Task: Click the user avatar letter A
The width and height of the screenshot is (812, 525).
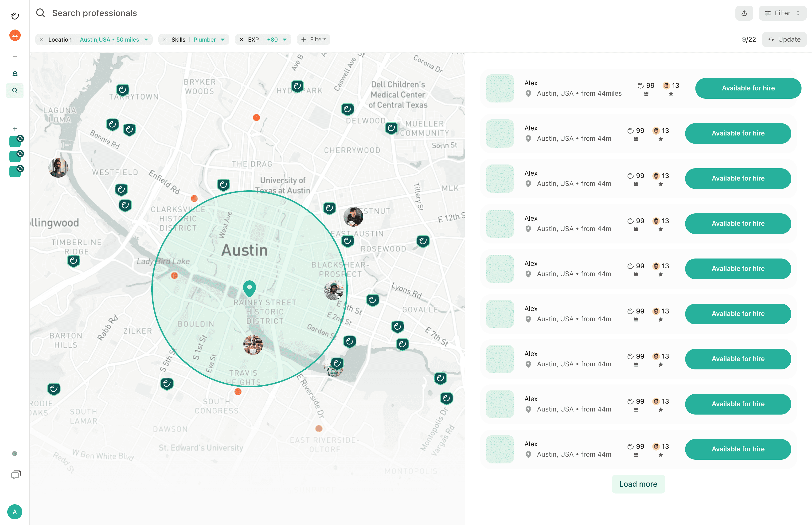Action: tap(15, 511)
